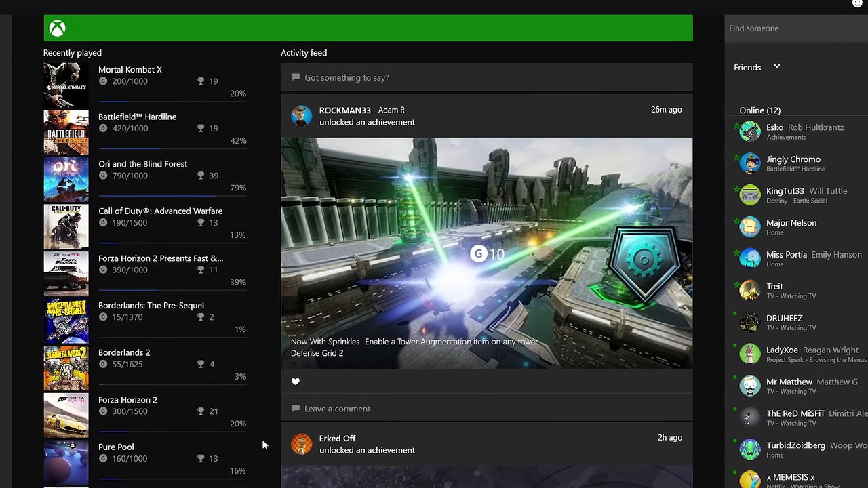
Task: Open Esko friend avatar
Action: 750,131
